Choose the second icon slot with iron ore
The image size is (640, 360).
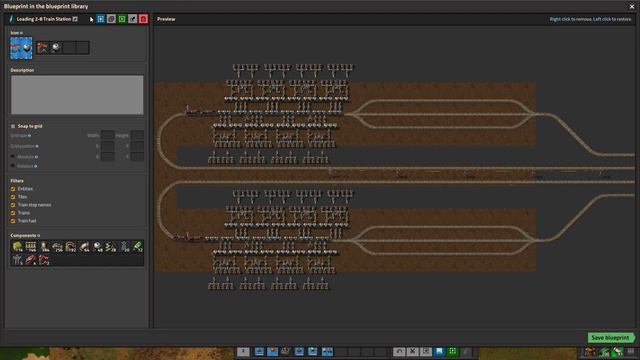pyautogui.click(x=56, y=48)
